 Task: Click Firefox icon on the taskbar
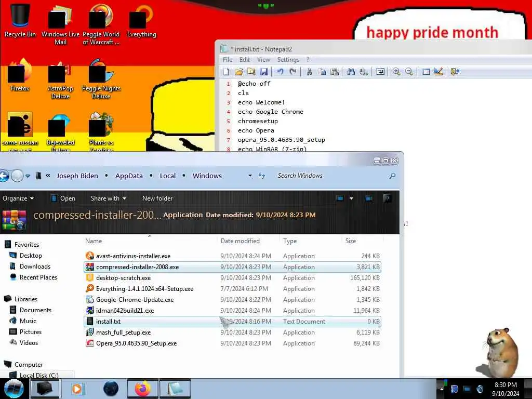(143, 389)
